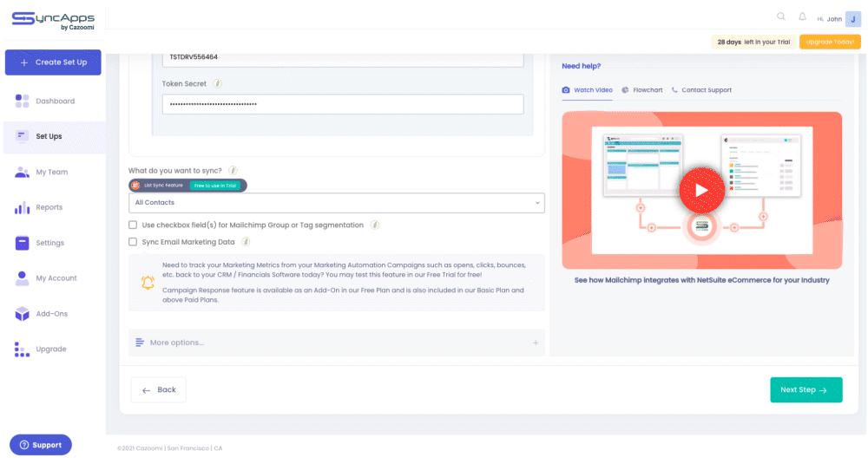Open John's user avatar menu
The height and width of the screenshot is (470, 868).
[x=853, y=19]
